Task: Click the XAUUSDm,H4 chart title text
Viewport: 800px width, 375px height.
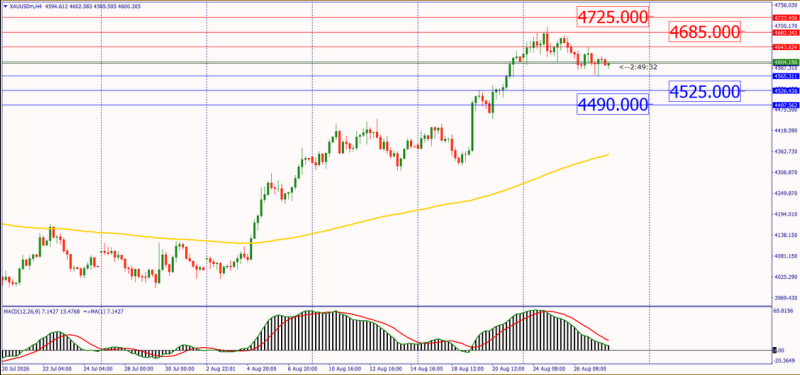Action: (x=27, y=7)
